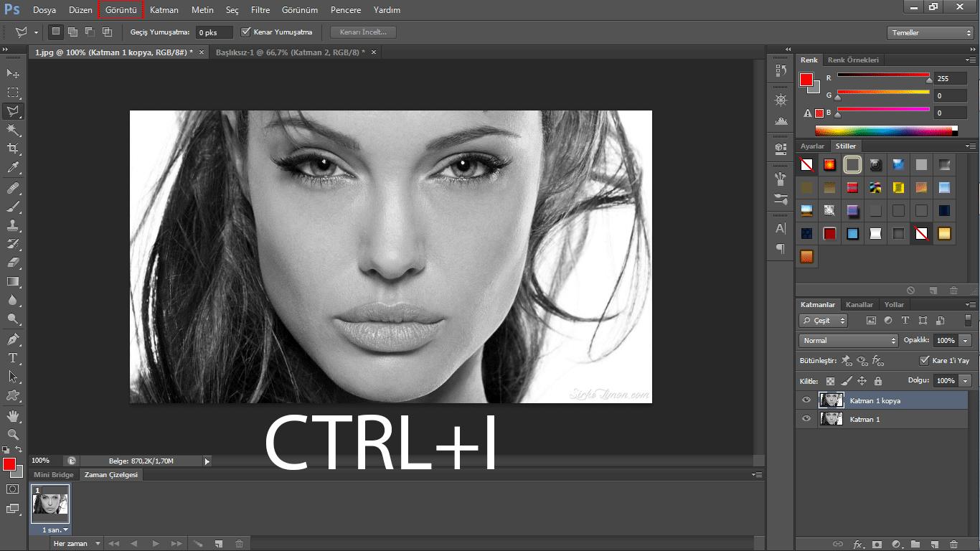Toggle Kare 1'i Yay checkbox

[x=925, y=361]
